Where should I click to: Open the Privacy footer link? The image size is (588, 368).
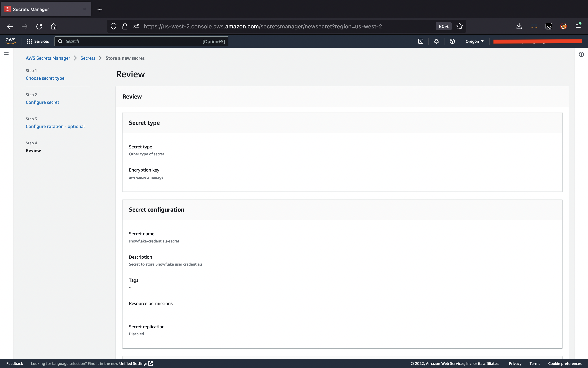pyautogui.click(x=515, y=363)
